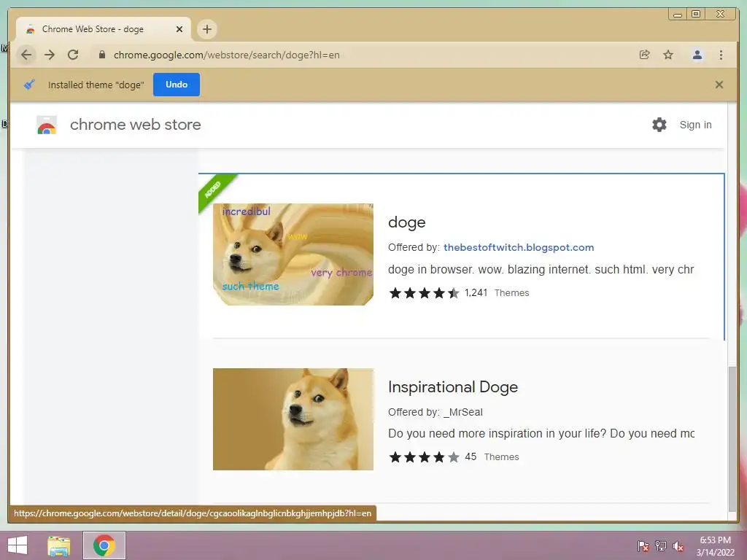The width and height of the screenshot is (747, 560).
Task: Close the Chrome Web Store - doge tab
Action: [x=179, y=29]
